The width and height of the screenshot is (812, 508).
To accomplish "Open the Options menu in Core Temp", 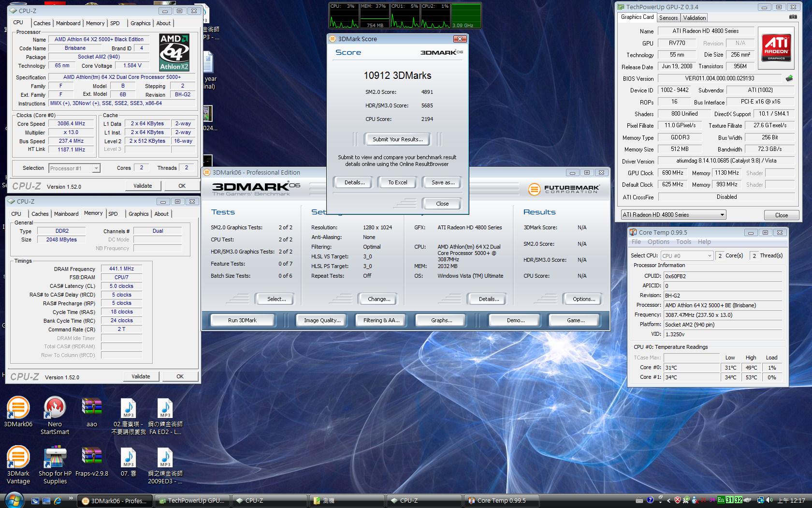I will pyautogui.click(x=658, y=242).
